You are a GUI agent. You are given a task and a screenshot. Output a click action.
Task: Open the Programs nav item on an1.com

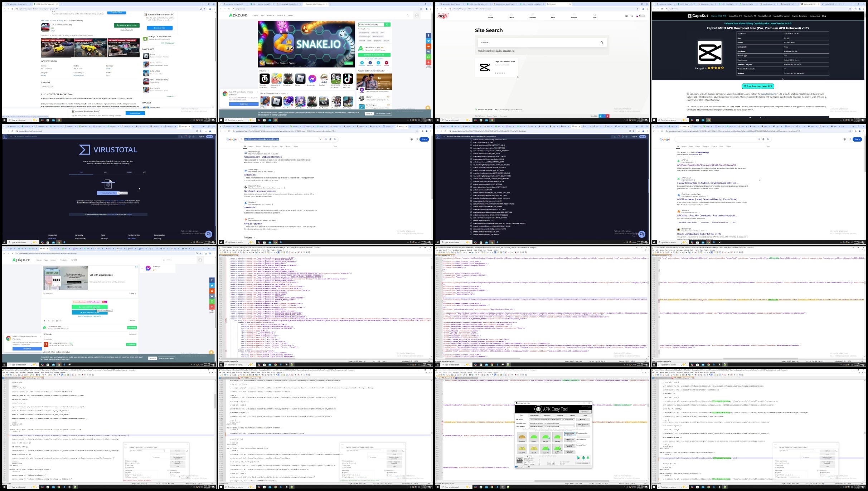(x=532, y=16)
